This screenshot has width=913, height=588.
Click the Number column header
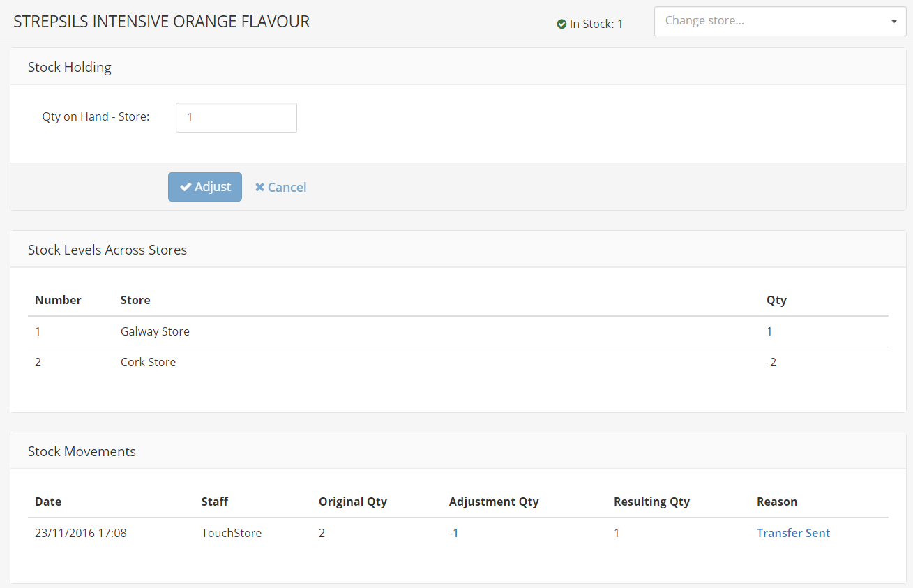58,300
